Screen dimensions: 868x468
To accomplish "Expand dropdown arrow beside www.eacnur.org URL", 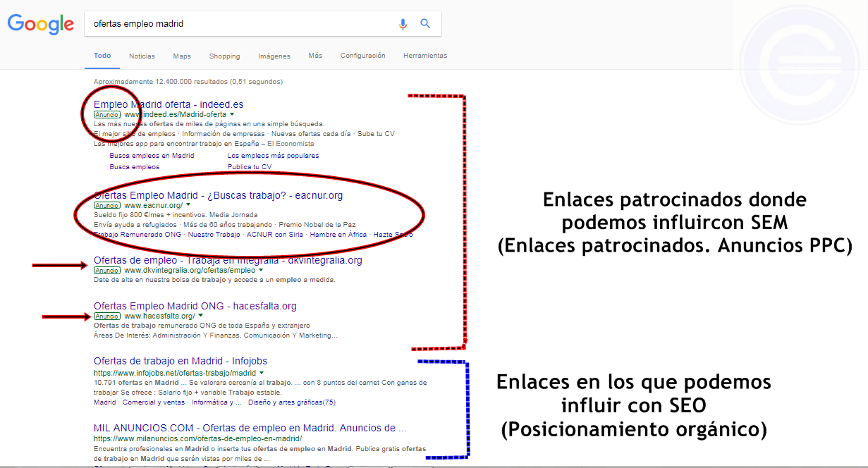I will point(188,204).
